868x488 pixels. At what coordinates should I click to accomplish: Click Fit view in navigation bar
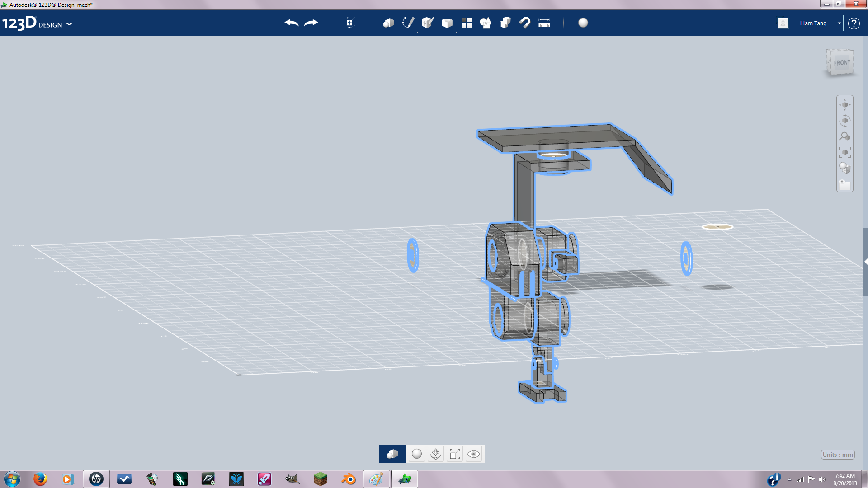(x=845, y=152)
